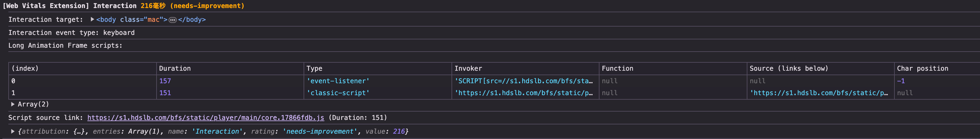Image resolution: width=980 pixels, height=139 pixels.
Task: Click the (index) column header
Action: (25, 69)
